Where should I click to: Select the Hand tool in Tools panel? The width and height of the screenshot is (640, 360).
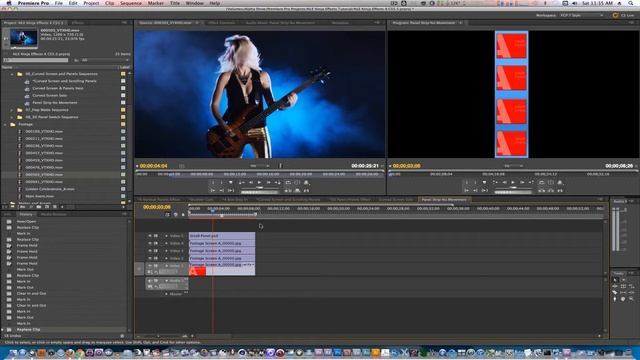[x=623, y=299]
